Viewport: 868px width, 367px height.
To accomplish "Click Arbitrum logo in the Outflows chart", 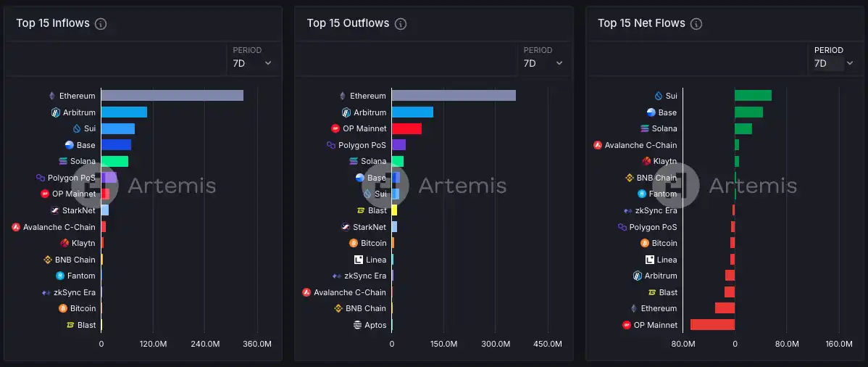I will (x=346, y=112).
